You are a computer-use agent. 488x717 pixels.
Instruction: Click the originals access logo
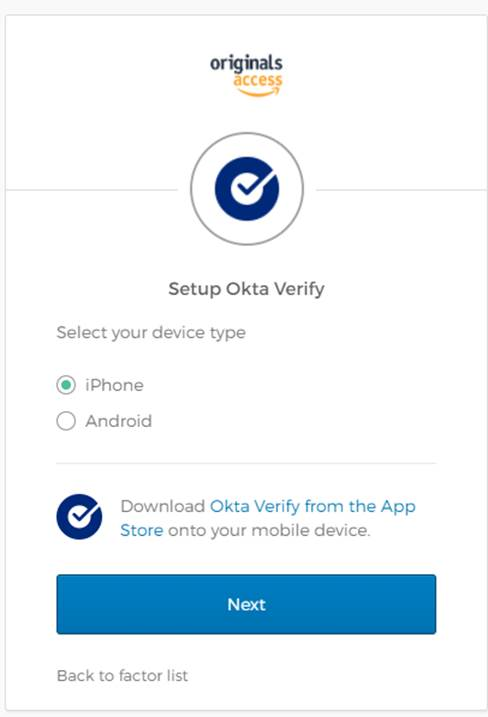tap(246, 75)
